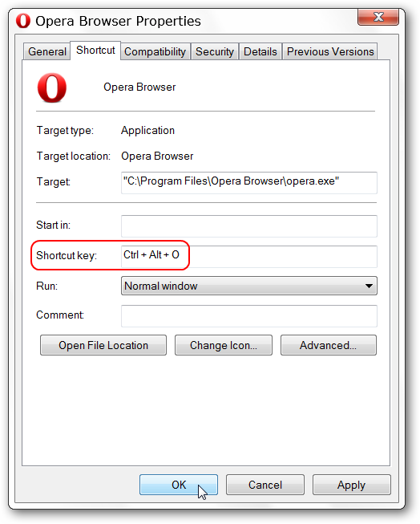The image size is (420, 524).
Task: Switch to the General tab
Action: [47, 51]
